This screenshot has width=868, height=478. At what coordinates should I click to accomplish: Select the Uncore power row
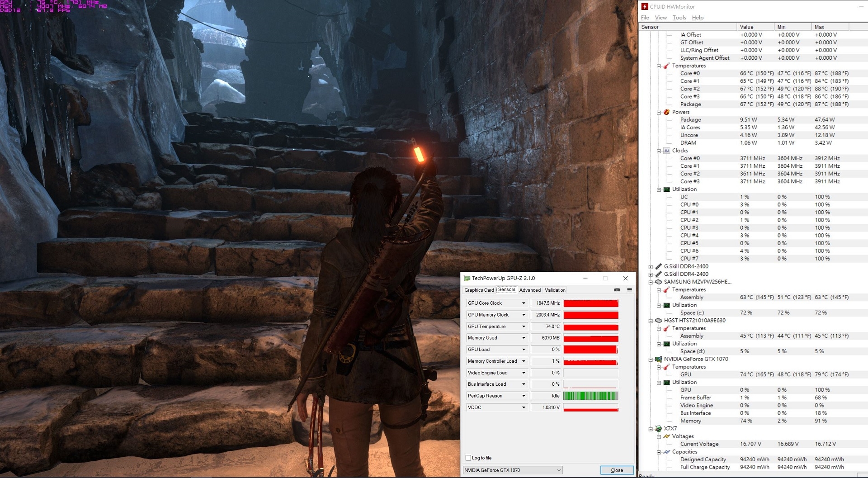coord(753,135)
